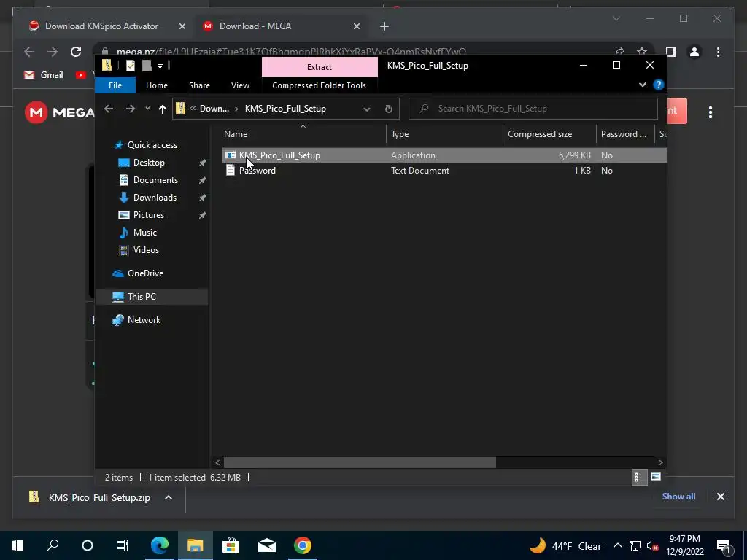Click the Properties icon in Explorer quick access toolbar

click(x=130, y=66)
